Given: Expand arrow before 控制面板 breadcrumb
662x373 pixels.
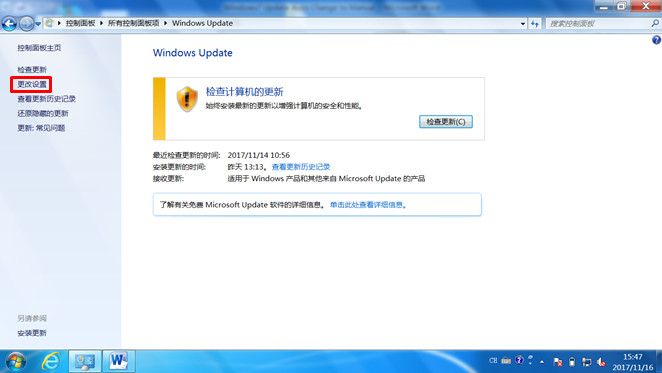Looking at the screenshot, I should click(x=59, y=23).
